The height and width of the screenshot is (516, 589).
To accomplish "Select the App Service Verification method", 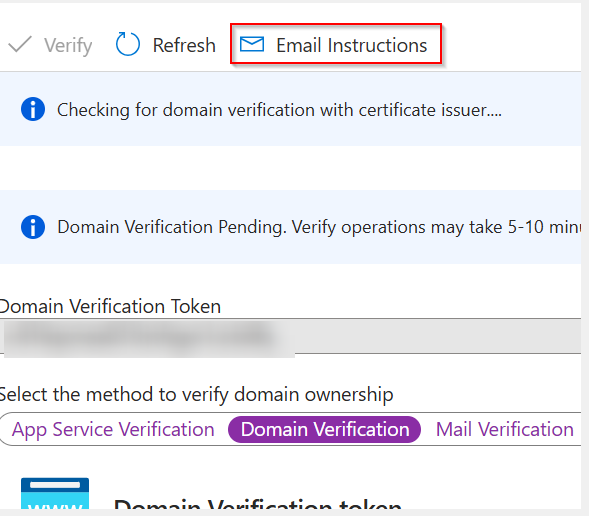I will click(113, 429).
